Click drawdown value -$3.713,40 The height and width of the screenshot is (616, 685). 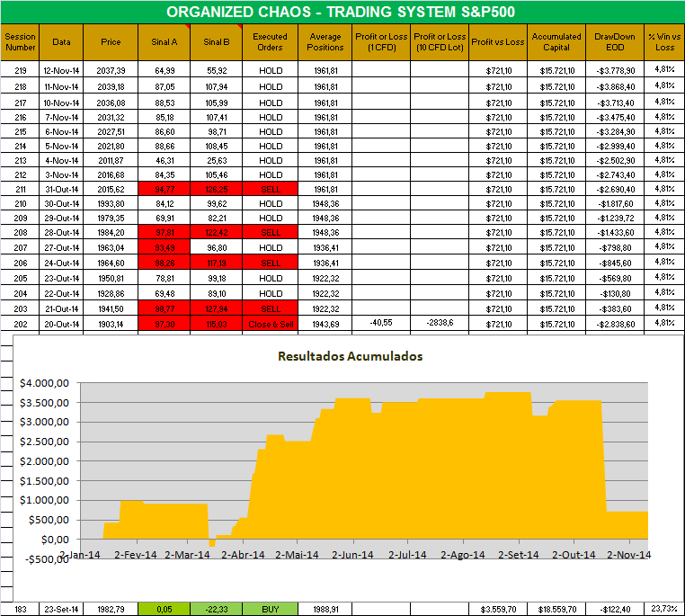tap(615, 103)
